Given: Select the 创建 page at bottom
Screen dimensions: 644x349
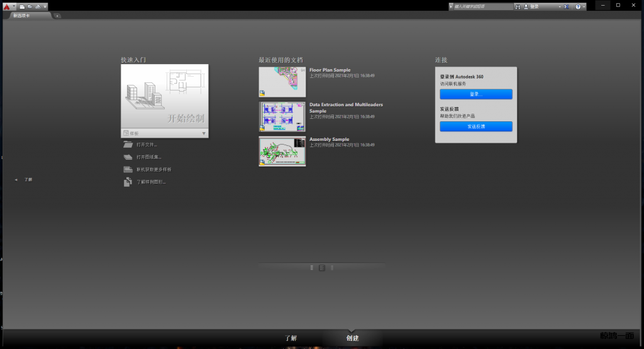Looking at the screenshot, I should 352,338.
